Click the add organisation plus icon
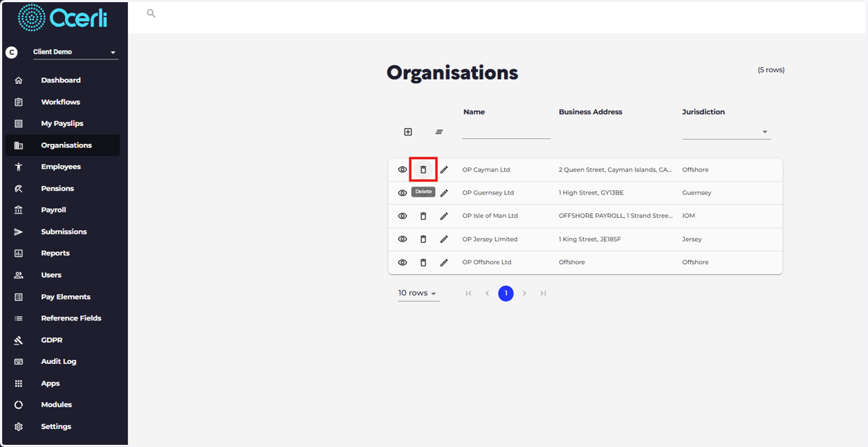 pos(408,132)
